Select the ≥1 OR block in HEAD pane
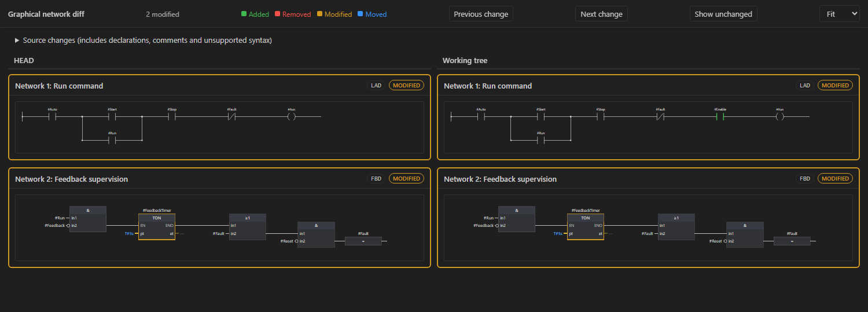 tap(247, 227)
